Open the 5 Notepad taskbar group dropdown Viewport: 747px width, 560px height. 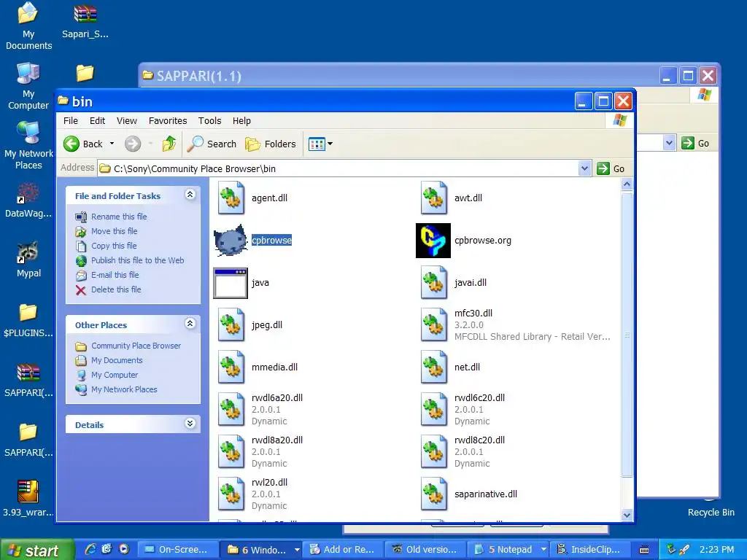coord(543,550)
